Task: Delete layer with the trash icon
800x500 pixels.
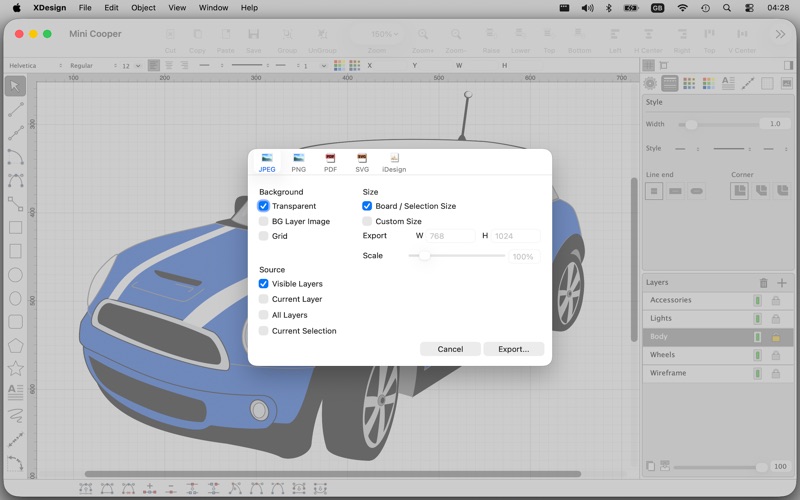Action: pos(764,283)
